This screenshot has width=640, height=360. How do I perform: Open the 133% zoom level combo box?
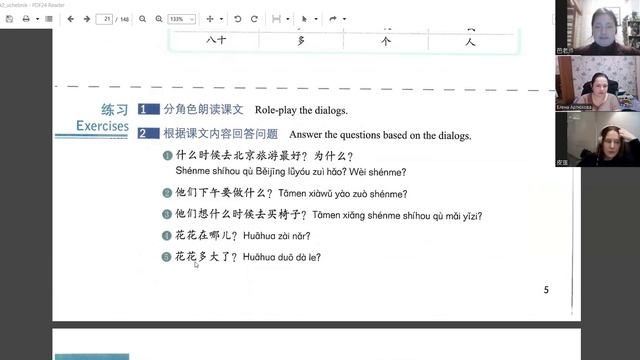point(182,19)
